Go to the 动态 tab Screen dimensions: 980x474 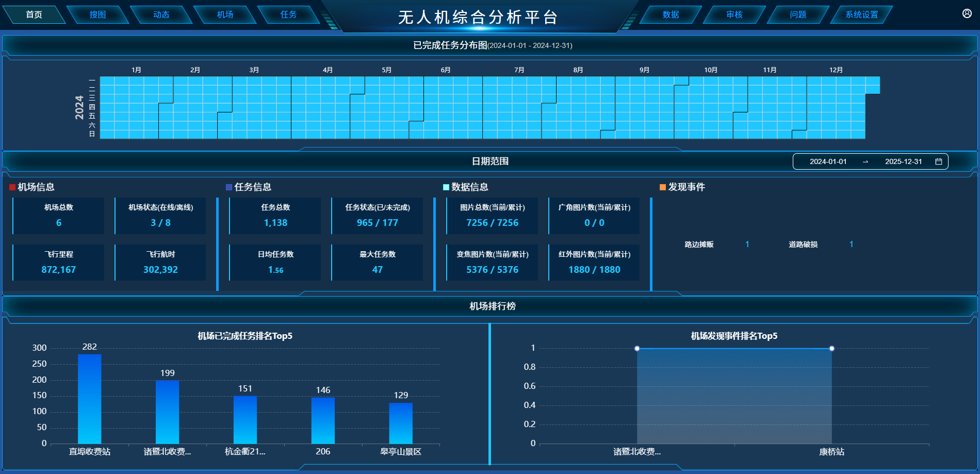click(161, 14)
